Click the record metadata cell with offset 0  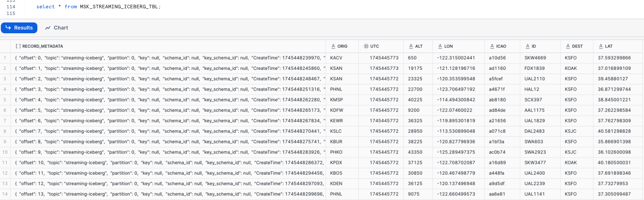pyautogui.click(x=168, y=58)
